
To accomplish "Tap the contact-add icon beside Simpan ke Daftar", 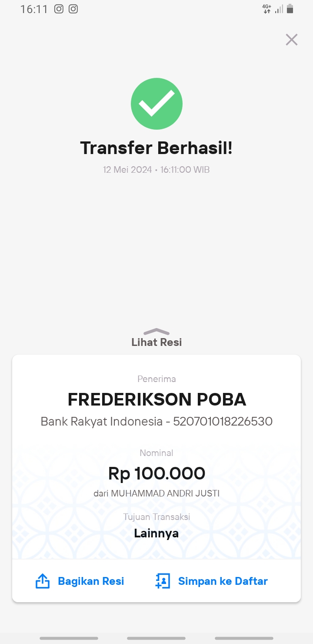I will [x=162, y=581].
